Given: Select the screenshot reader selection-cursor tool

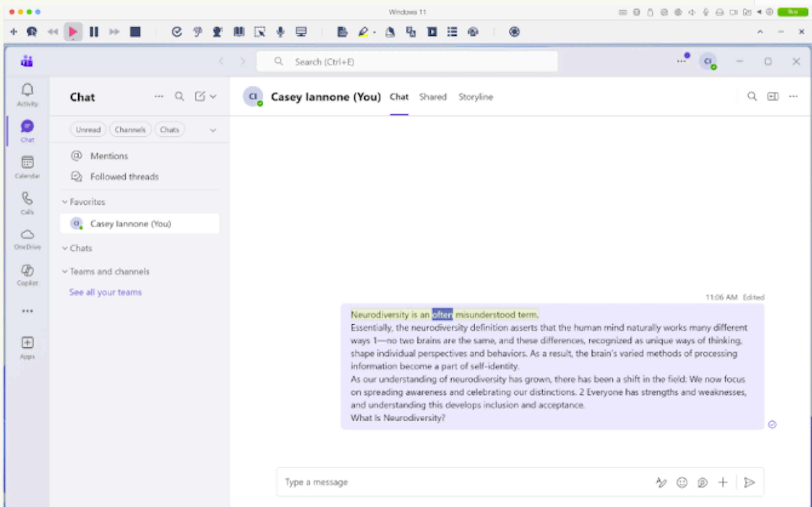Looking at the screenshot, I should 260,32.
